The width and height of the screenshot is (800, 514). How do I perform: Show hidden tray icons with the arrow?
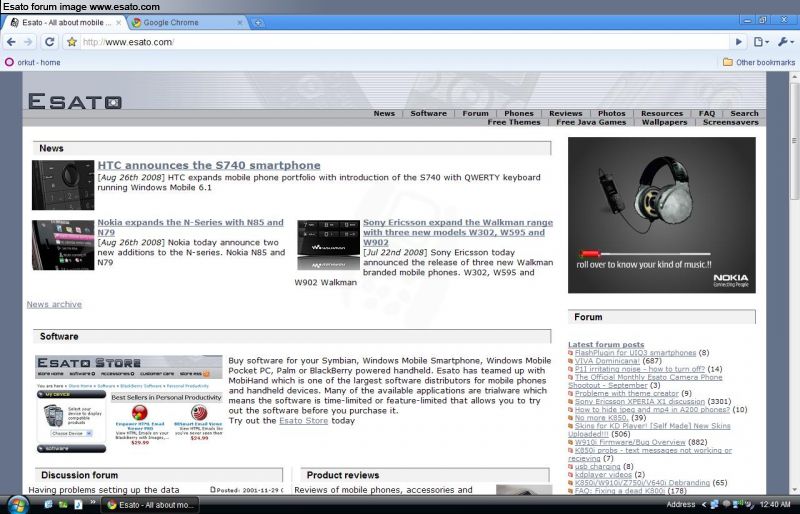[704, 505]
